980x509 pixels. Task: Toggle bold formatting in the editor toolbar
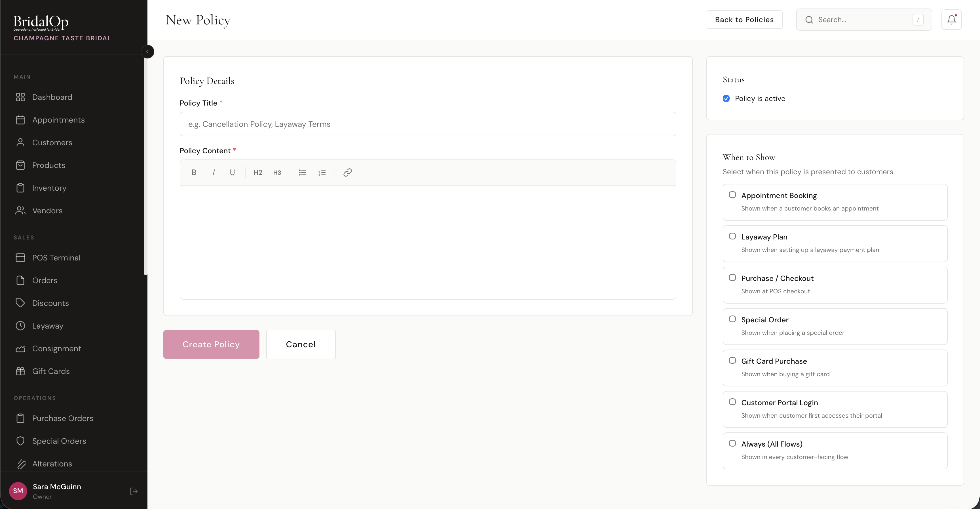click(x=194, y=173)
